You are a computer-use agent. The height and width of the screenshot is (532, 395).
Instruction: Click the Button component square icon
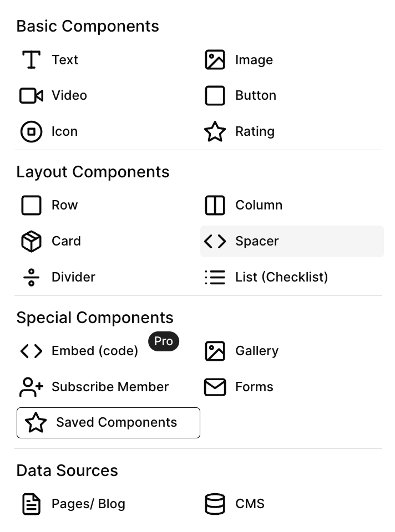pos(215,95)
